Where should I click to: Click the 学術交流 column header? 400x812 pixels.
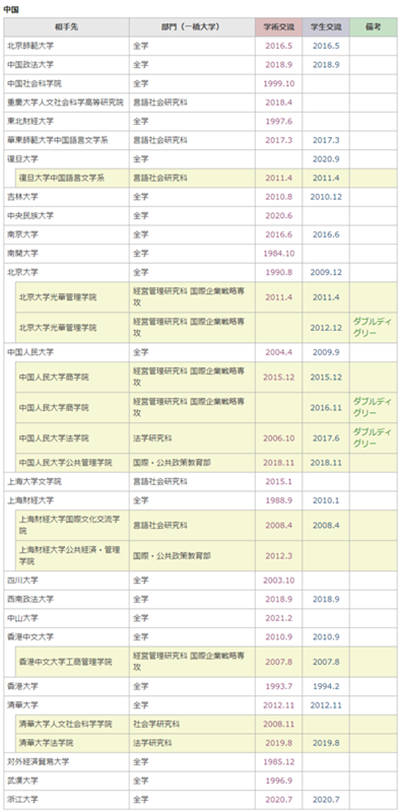[x=278, y=27]
